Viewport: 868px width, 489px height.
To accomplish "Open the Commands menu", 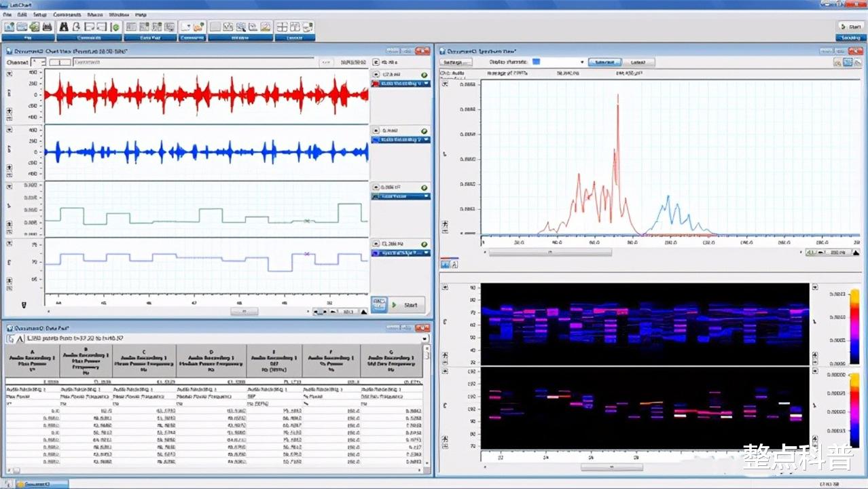I will pyautogui.click(x=67, y=14).
